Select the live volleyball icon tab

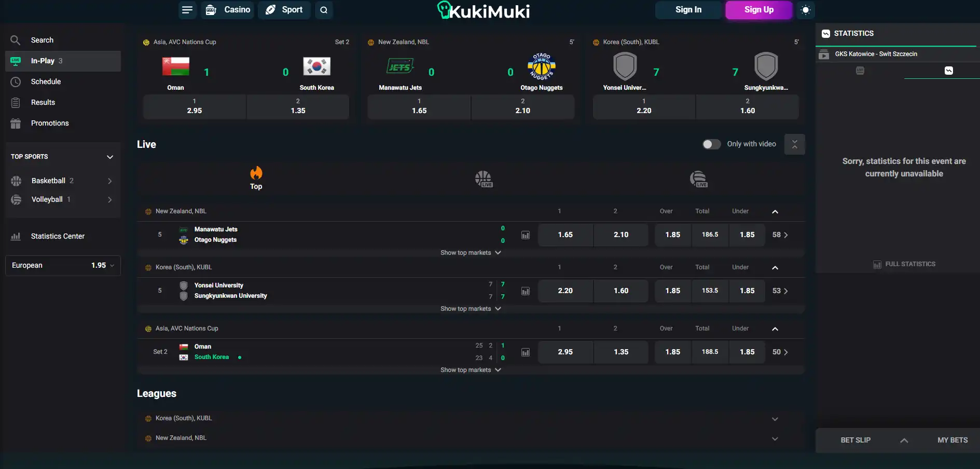pos(699,179)
